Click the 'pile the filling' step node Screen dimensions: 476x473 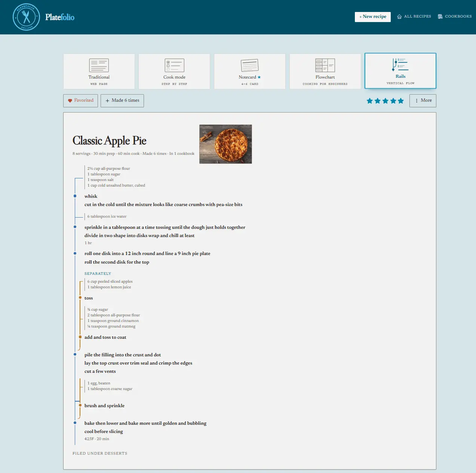tap(75, 354)
